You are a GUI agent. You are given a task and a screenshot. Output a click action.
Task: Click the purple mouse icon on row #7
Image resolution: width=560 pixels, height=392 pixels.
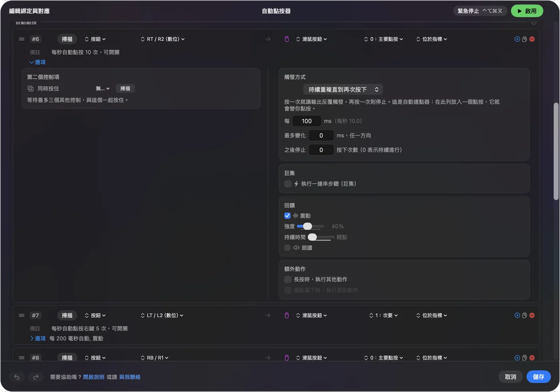[286, 315]
